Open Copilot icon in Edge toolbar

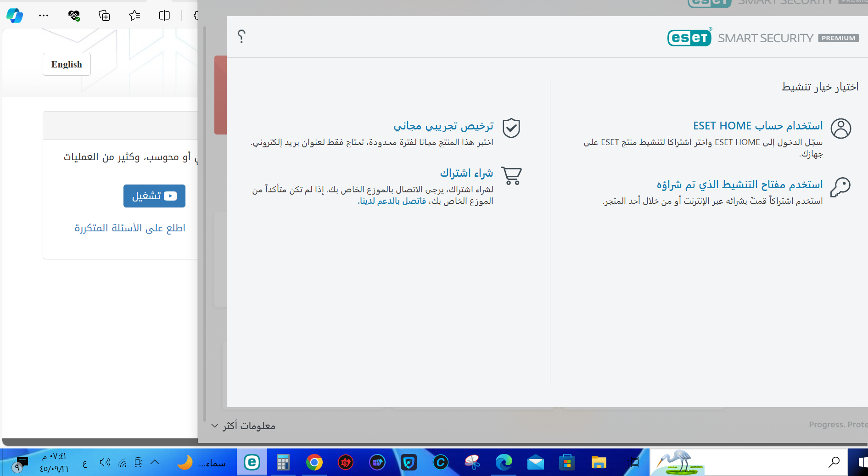tap(15, 16)
